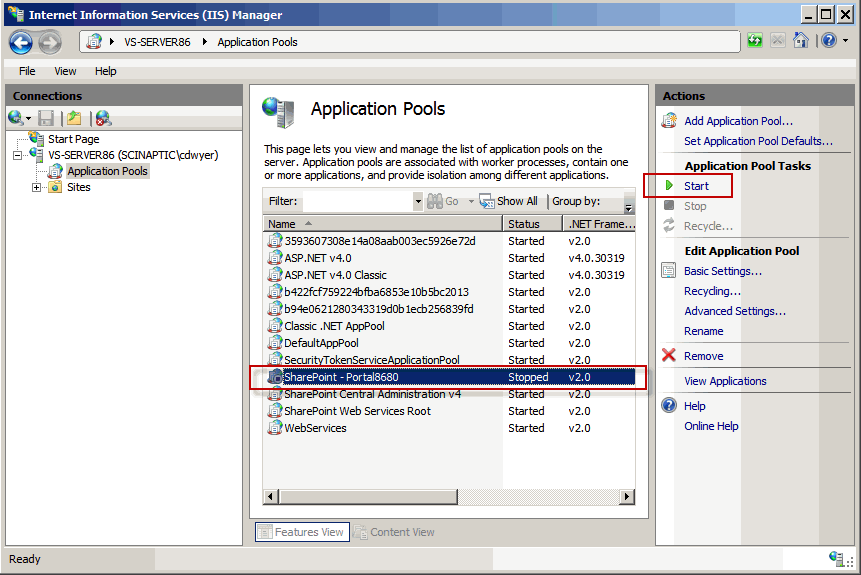Select SecurityTokenServiceApplicationPool row
This screenshot has width=861, height=575.
tap(449, 360)
